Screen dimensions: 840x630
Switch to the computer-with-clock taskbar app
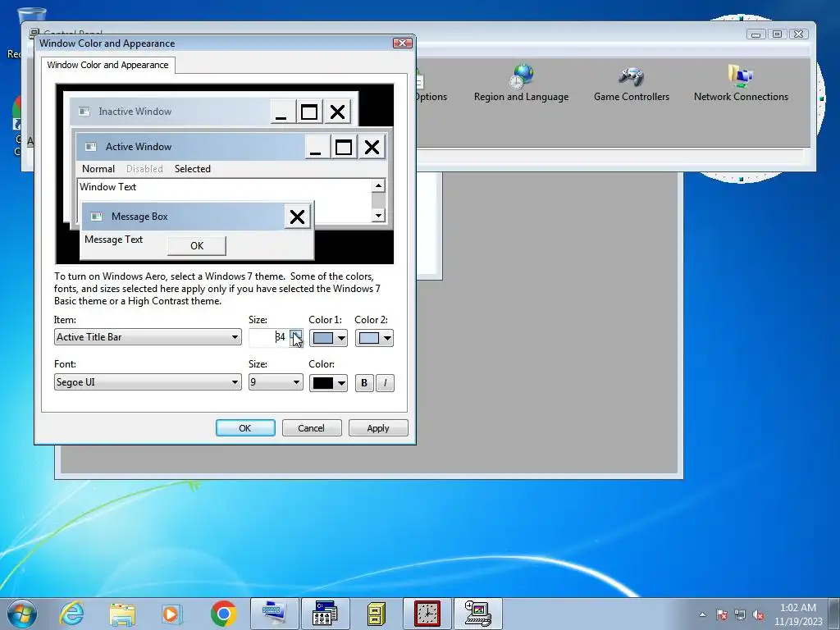(x=478, y=614)
